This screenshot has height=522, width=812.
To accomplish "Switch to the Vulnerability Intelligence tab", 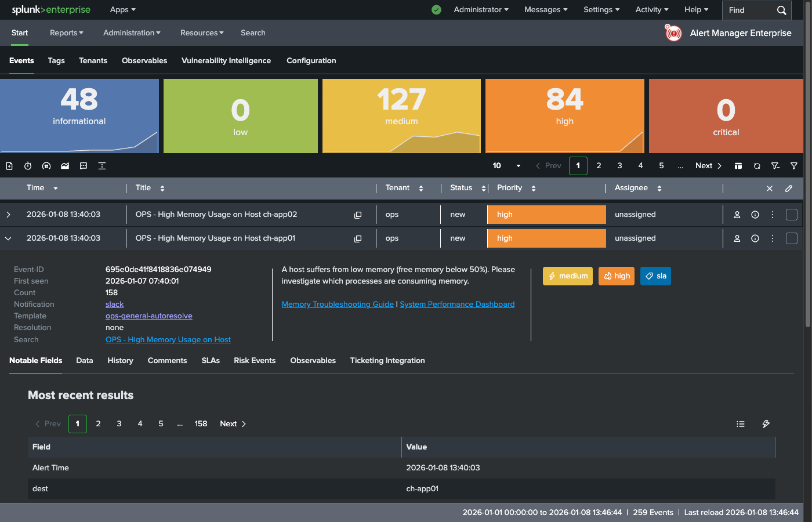I will [x=226, y=60].
